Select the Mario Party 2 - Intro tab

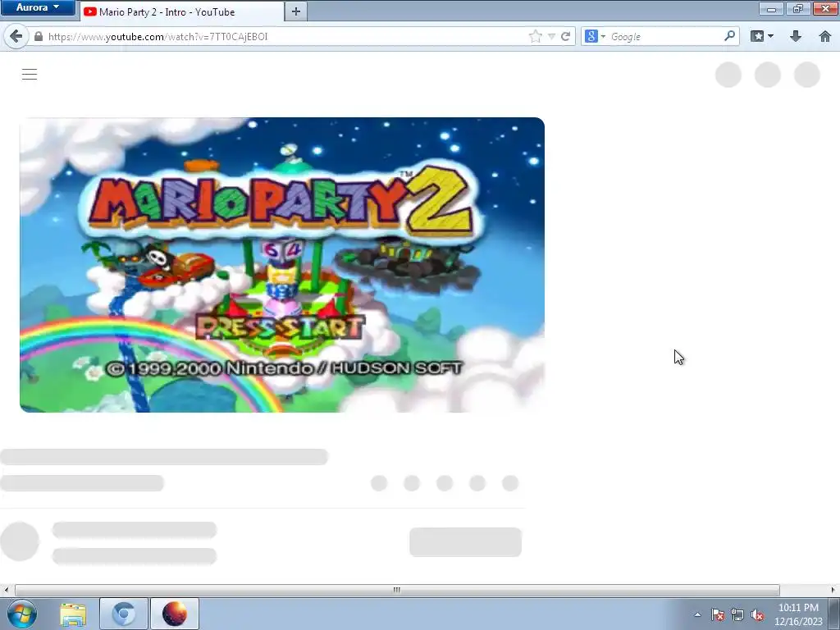pyautogui.click(x=182, y=11)
